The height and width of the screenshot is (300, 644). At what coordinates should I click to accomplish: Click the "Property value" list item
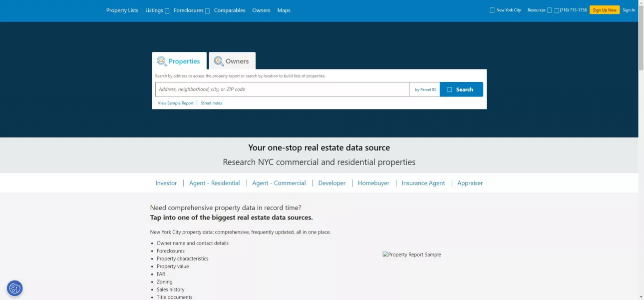pyautogui.click(x=173, y=266)
